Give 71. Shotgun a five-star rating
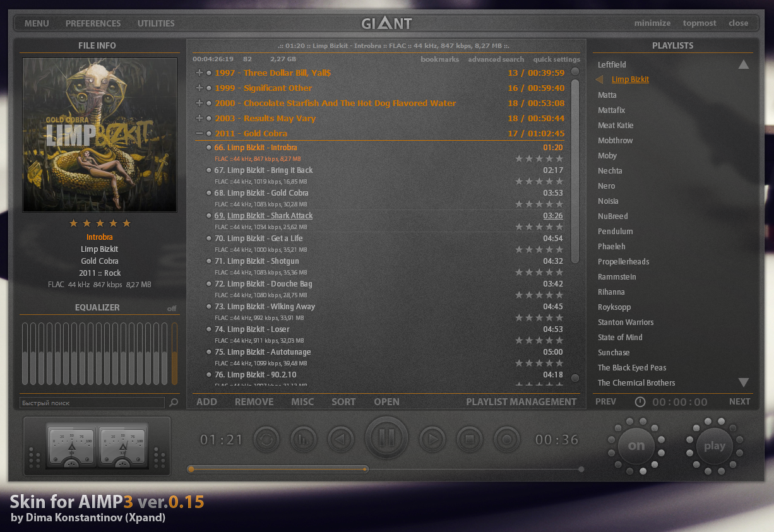Screen dimensions: 774x532 click(x=559, y=272)
